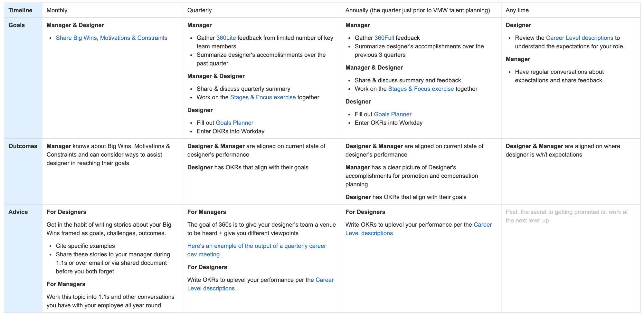This screenshot has height=316, width=644.
Task: Open Career Level descriptions link in Annually advice
Action: pos(419,229)
